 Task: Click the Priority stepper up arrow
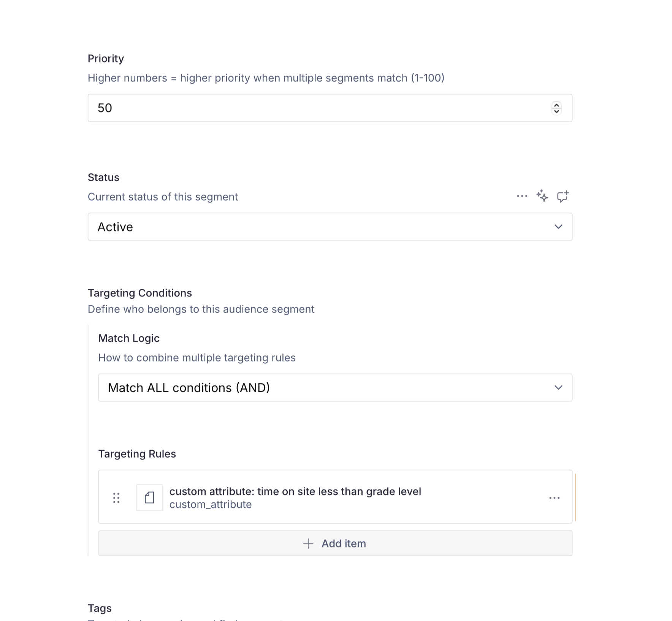556,105
